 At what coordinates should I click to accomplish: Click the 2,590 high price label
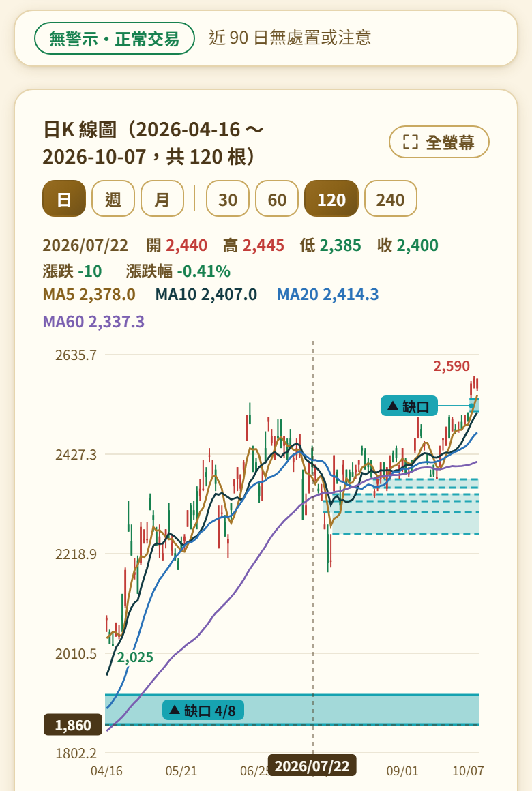point(452,365)
